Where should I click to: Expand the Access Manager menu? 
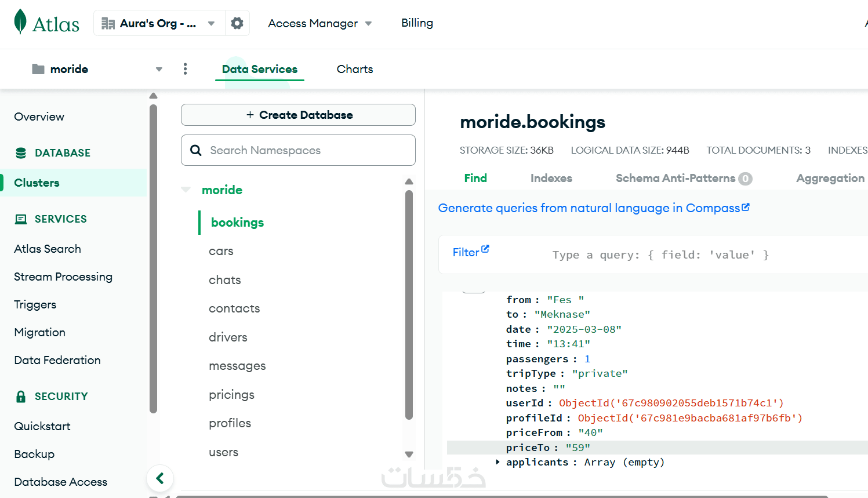pos(320,24)
